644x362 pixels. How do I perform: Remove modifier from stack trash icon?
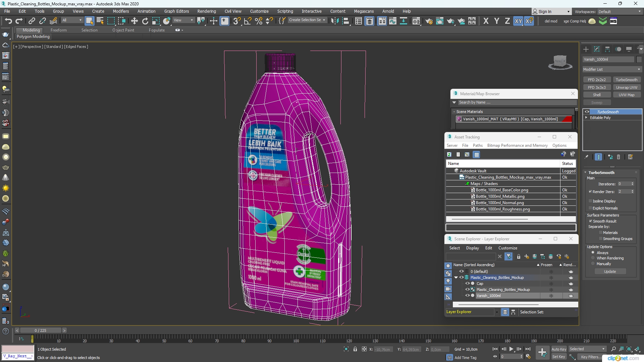point(619,157)
